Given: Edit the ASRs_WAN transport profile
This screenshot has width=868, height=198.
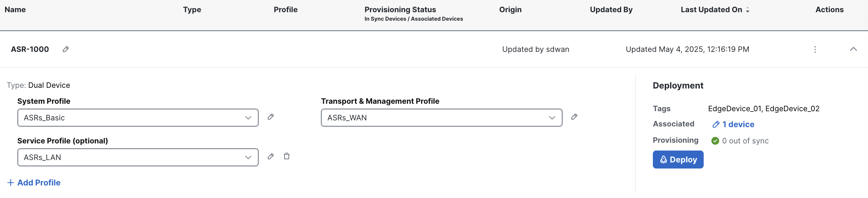Looking at the screenshot, I should [x=574, y=117].
